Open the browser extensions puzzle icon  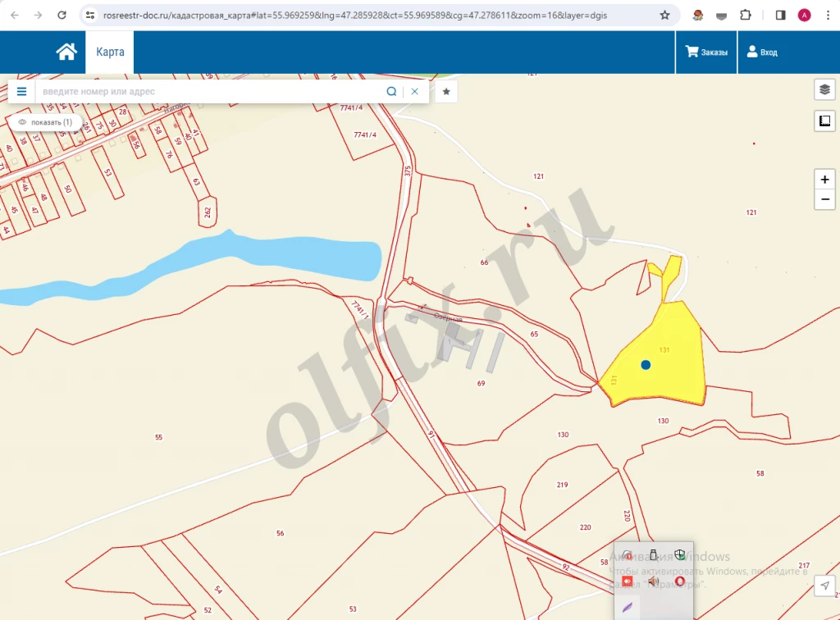click(746, 15)
